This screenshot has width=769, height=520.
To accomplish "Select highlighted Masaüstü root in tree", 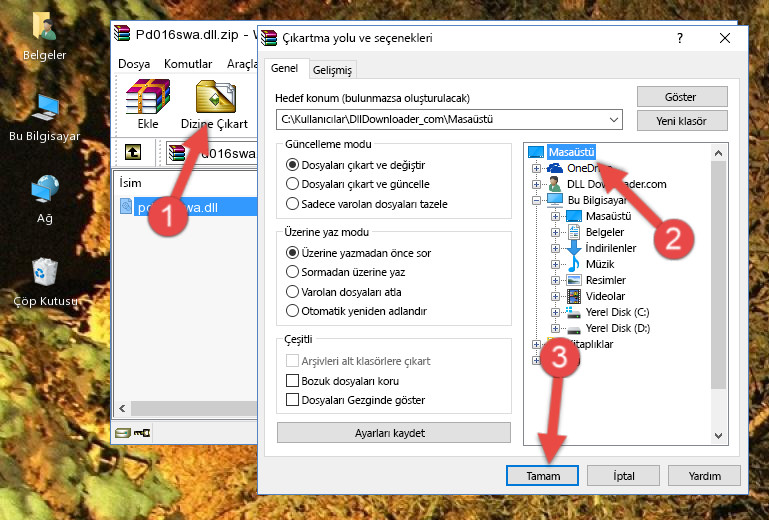I will tap(571, 152).
